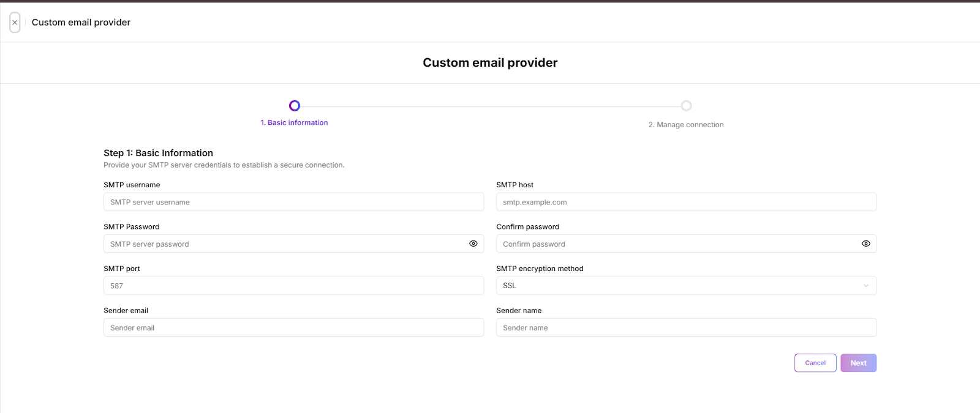Click the Next button
Screen dimensions: 980x413
pyautogui.click(x=858, y=363)
